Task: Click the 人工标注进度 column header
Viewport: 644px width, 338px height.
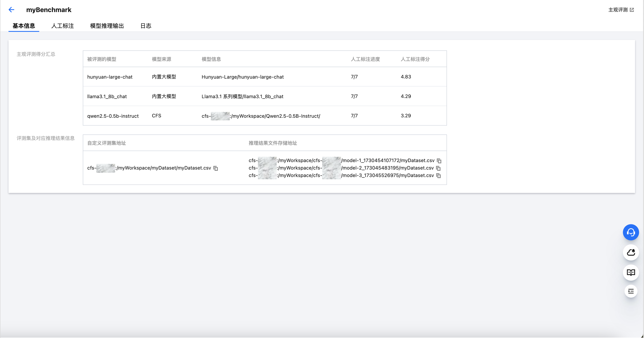Action: click(x=365, y=59)
